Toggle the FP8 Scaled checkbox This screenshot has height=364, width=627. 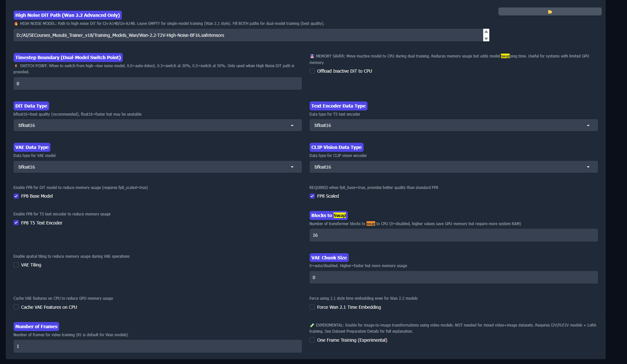(312, 196)
